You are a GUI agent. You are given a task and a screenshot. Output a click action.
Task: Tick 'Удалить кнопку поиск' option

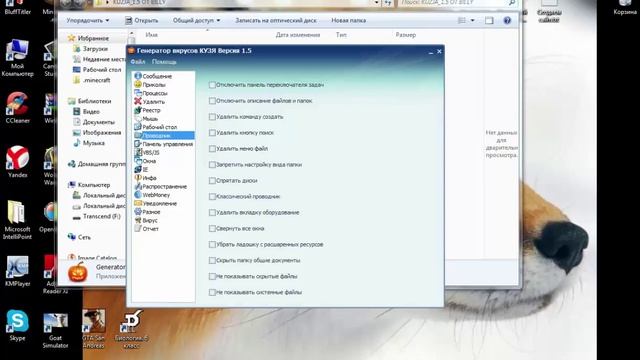[x=212, y=133]
